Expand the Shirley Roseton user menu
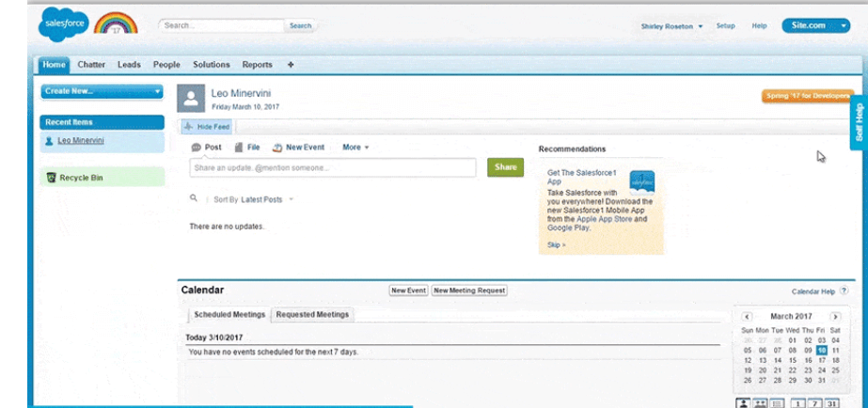Viewport: 868px width, 408px height. [671, 26]
